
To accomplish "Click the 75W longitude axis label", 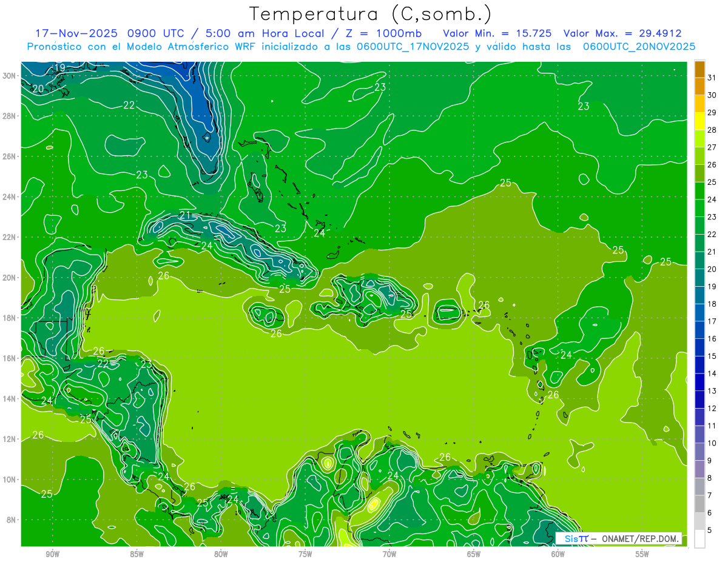I will 305,554.
